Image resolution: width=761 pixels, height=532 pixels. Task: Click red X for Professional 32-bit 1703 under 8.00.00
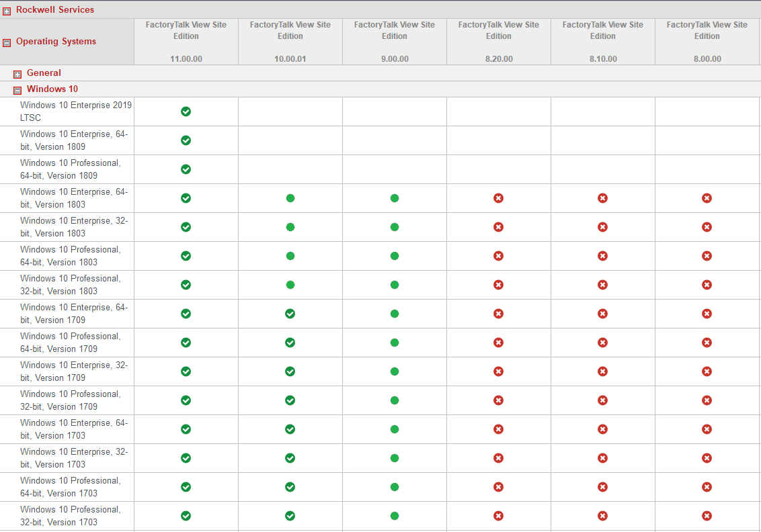coord(707,516)
